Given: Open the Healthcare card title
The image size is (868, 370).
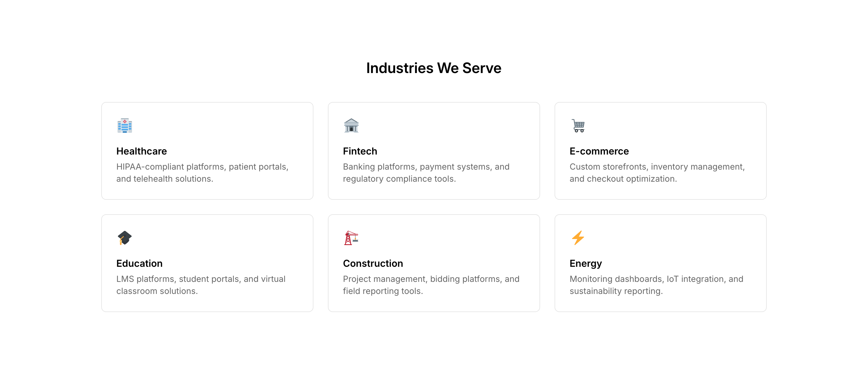Looking at the screenshot, I should [142, 151].
